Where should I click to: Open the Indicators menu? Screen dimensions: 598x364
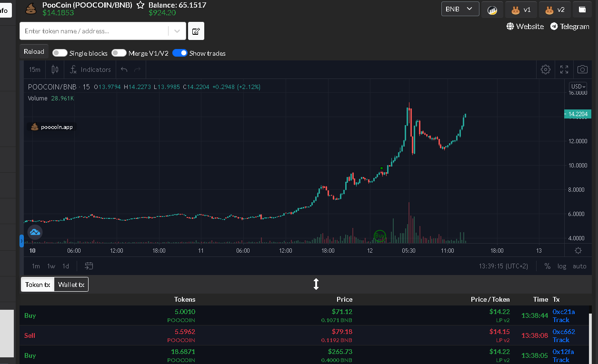point(90,69)
